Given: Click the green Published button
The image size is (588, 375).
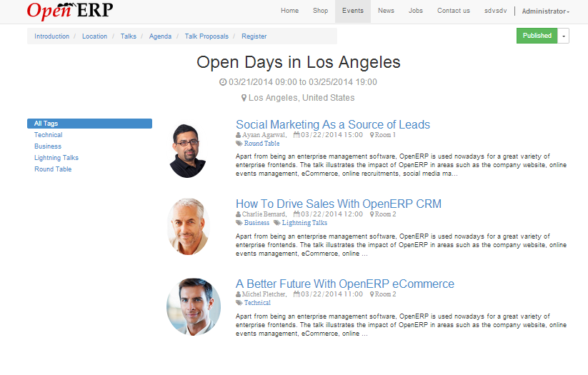Looking at the screenshot, I should [x=537, y=36].
